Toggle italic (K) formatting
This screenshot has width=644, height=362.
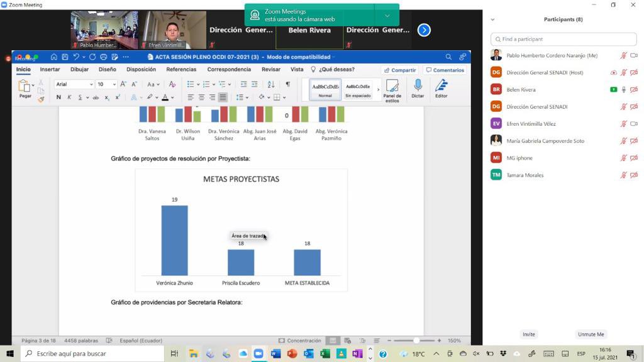69,97
